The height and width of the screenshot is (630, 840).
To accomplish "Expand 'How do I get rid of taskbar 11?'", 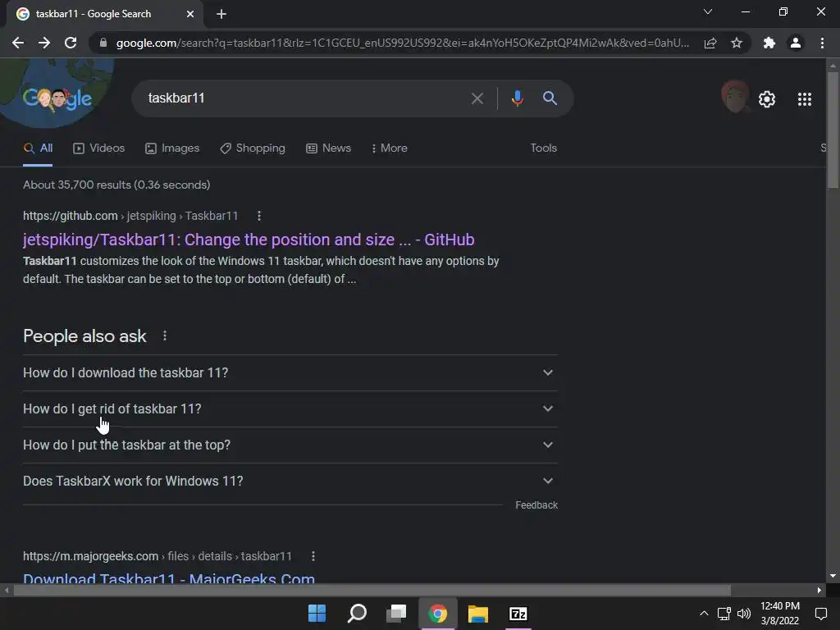I will tap(290, 409).
